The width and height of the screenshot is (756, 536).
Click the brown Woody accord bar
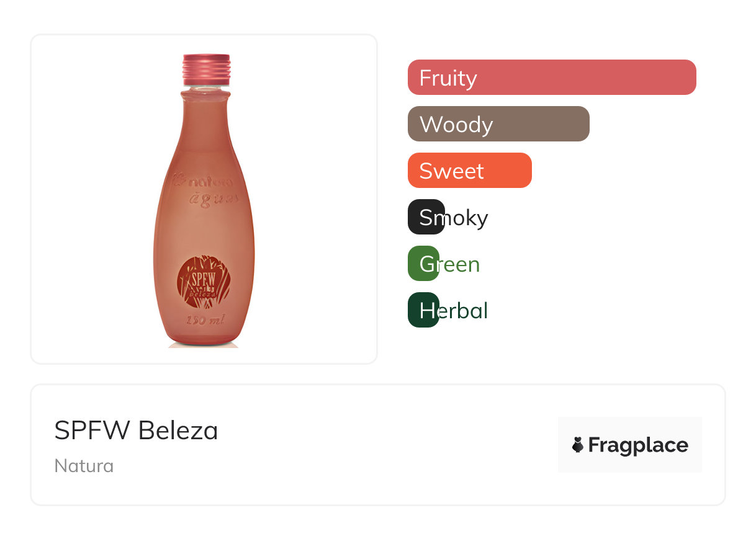[x=498, y=124]
